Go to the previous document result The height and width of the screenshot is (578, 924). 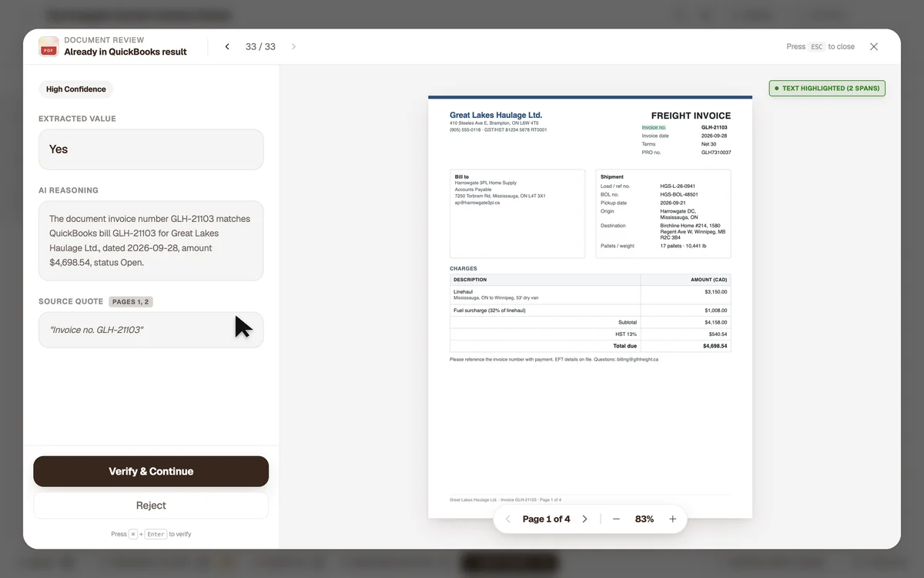(x=227, y=47)
